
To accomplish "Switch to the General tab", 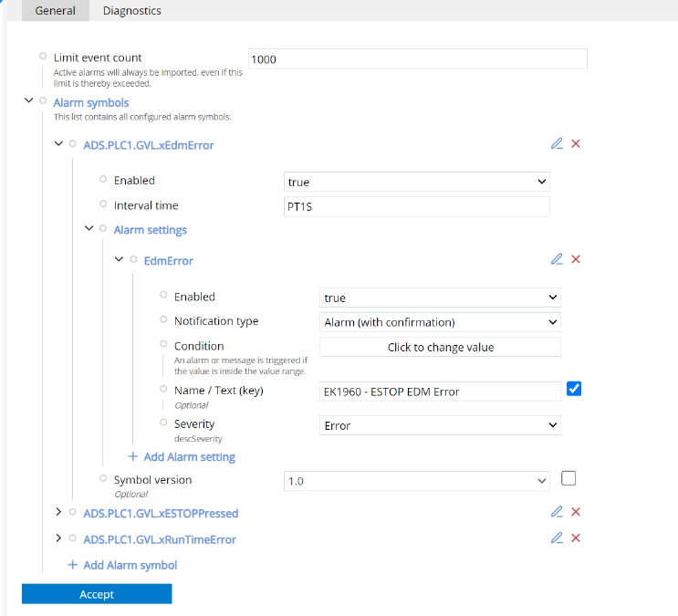I will pyautogui.click(x=56, y=10).
